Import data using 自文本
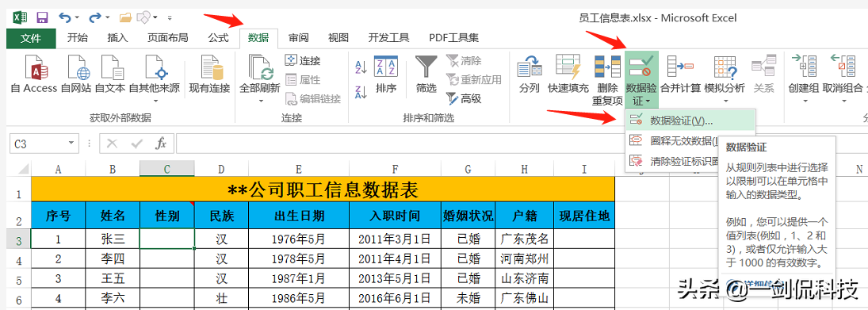This screenshot has width=868, height=310. point(110,74)
